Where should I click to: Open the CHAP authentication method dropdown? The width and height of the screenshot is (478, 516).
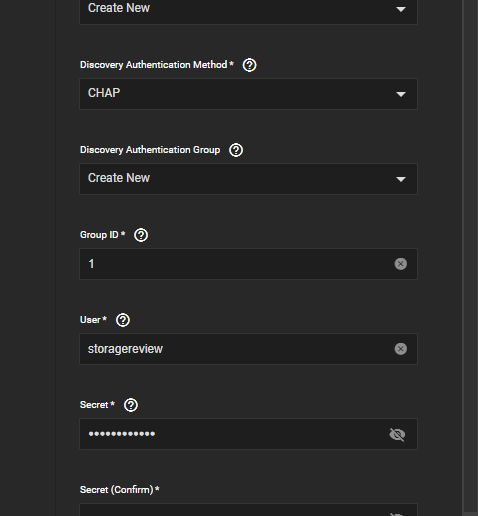248,94
